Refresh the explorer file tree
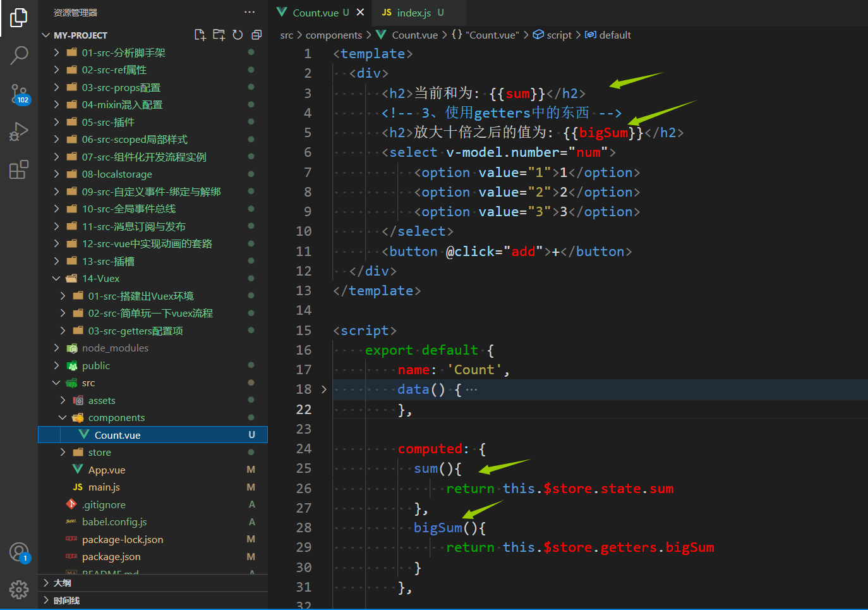Screen dimensions: 868x610 pos(238,35)
